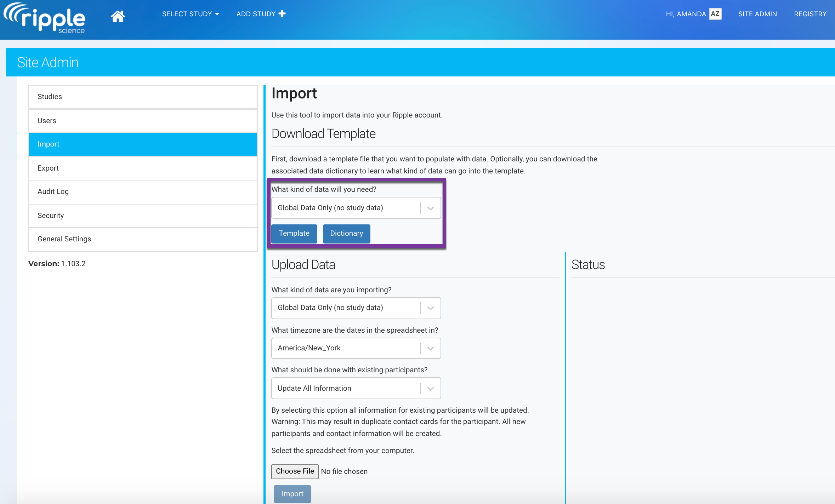Click the Site Admin header link

757,14
